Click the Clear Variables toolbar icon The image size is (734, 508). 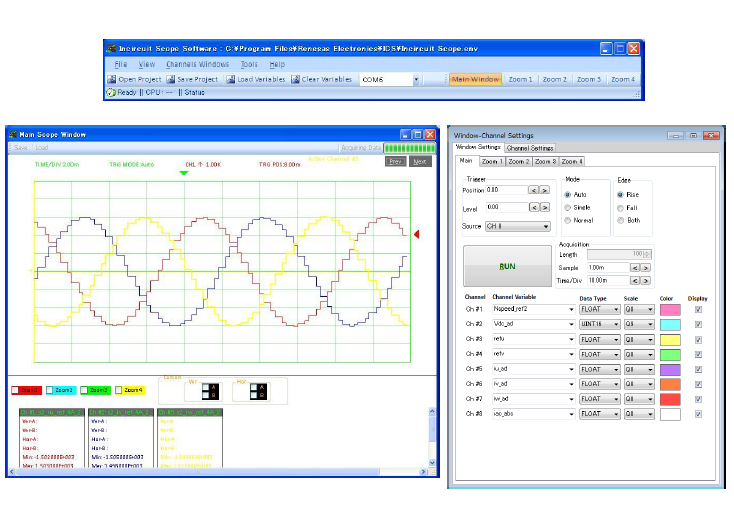pyautogui.click(x=296, y=79)
